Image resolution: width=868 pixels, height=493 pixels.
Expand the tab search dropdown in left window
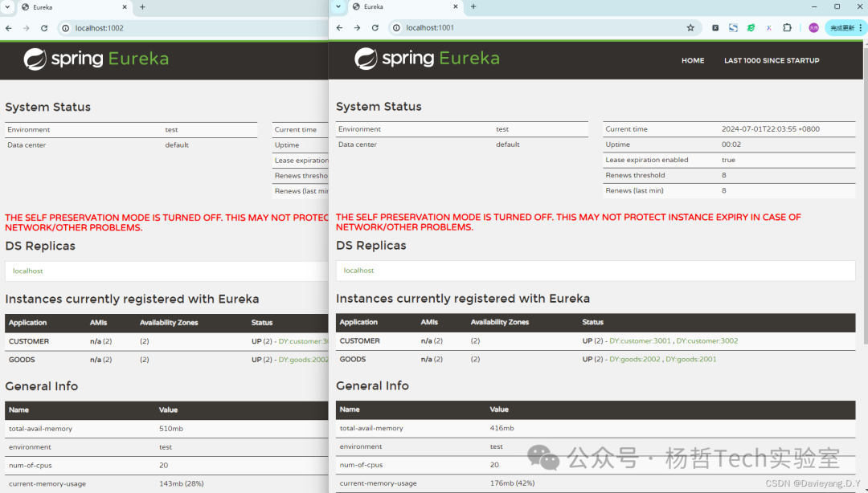coord(7,7)
